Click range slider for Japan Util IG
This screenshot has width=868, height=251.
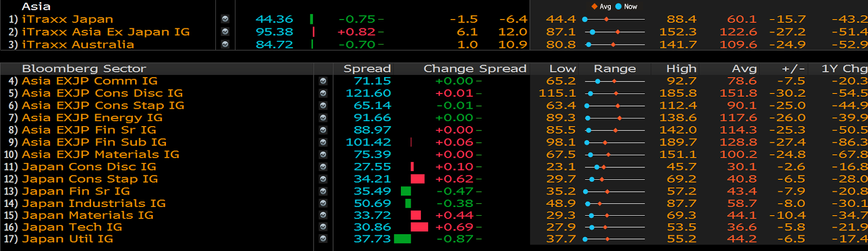(x=615, y=239)
